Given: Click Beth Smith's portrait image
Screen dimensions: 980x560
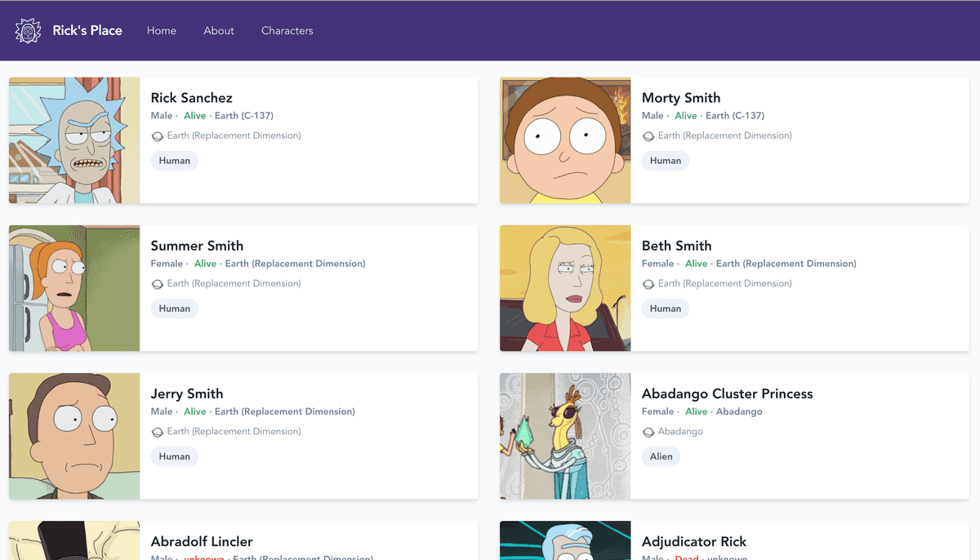Looking at the screenshot, I should [564, 287].
